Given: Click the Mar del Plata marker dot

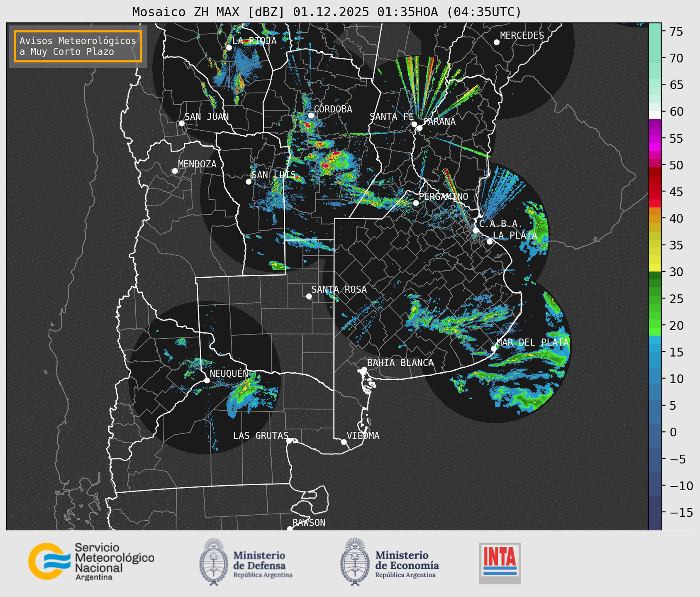Looking at the screenshot, I should [494, 349].
